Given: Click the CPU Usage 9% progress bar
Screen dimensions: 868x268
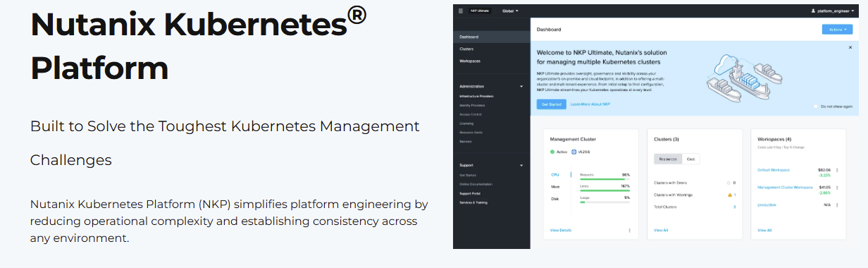Looking at the screenshot, I should point(604,203).
